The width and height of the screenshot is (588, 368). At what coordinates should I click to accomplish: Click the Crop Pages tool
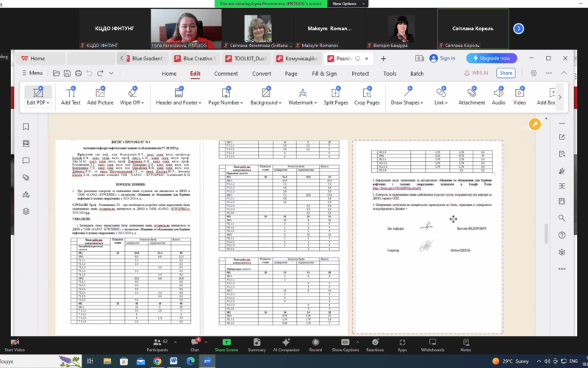coord(367,96)
